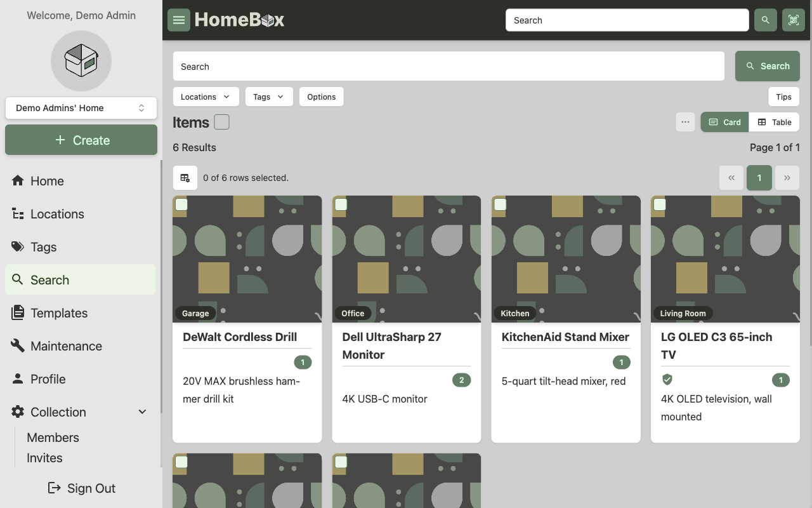Collapse the Collection section chevron
This screenshot has width=812, height=508.
click(143, 412)
